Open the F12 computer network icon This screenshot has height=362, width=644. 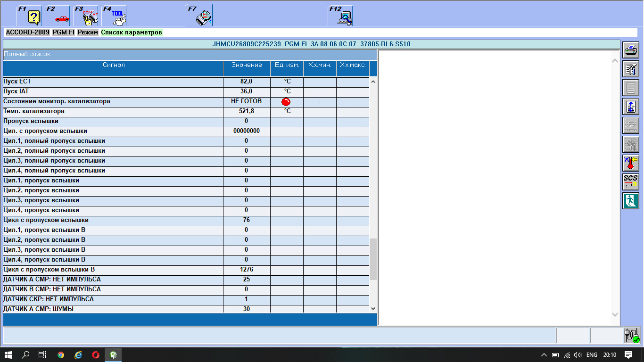coord(341,16)
